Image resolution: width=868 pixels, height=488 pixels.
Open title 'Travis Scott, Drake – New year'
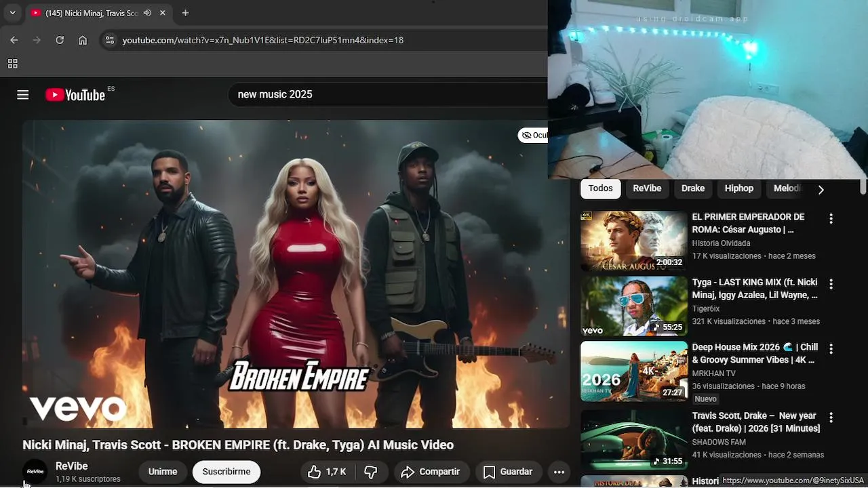click(756, 422)
